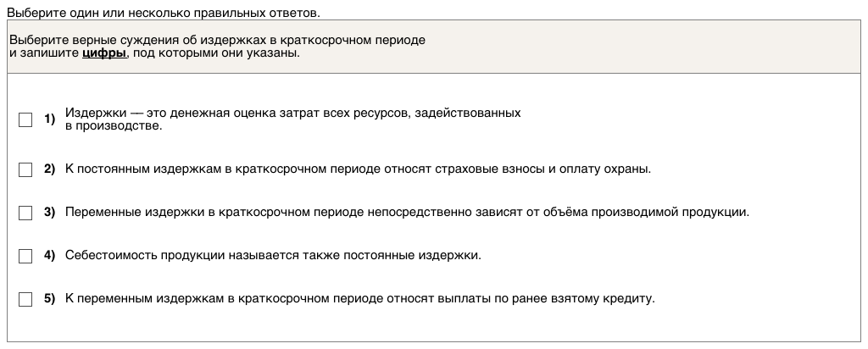
Task: Click the number label "1)"
Action: [49, 119]
